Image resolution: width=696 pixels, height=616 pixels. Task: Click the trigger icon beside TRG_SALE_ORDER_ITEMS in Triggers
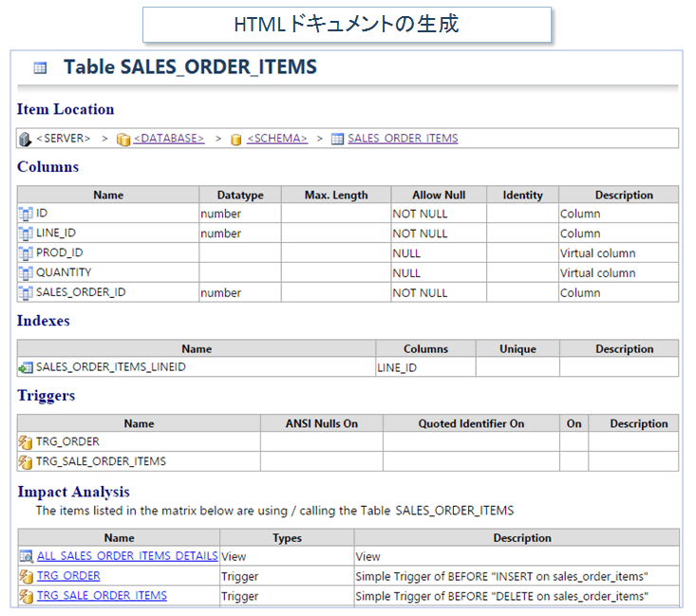click(x=26, y=462)
